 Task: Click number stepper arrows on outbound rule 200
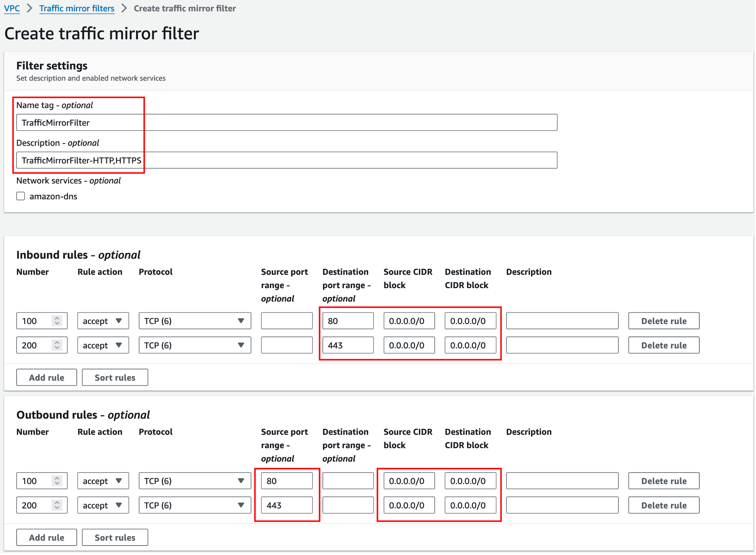tap(57, 505)
